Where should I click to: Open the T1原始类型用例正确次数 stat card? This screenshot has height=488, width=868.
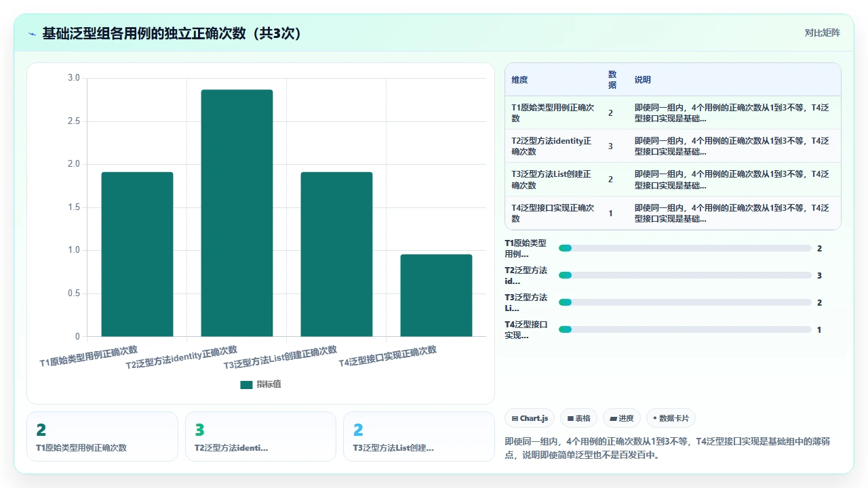point(102,436)
